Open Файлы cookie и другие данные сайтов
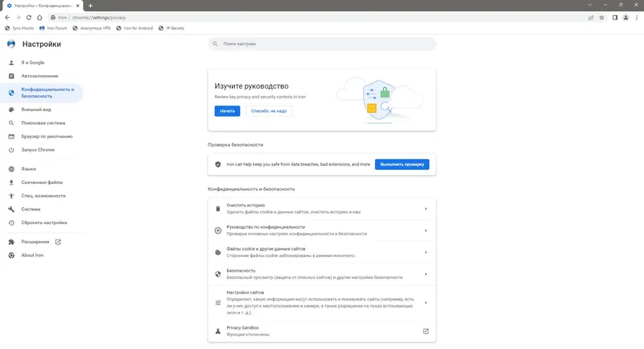The width and height of the screenshot is (644, 349). pyautogui.click(x=322, y=252)
